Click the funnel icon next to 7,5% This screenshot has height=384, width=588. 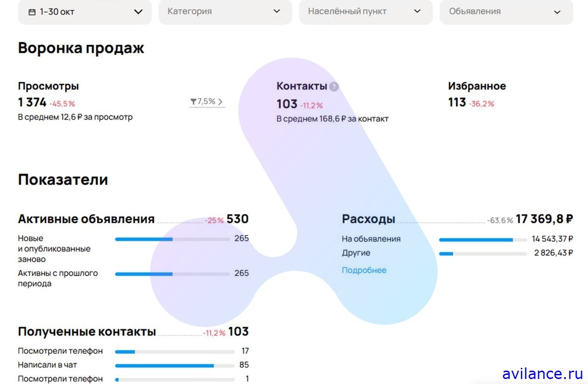193,102
